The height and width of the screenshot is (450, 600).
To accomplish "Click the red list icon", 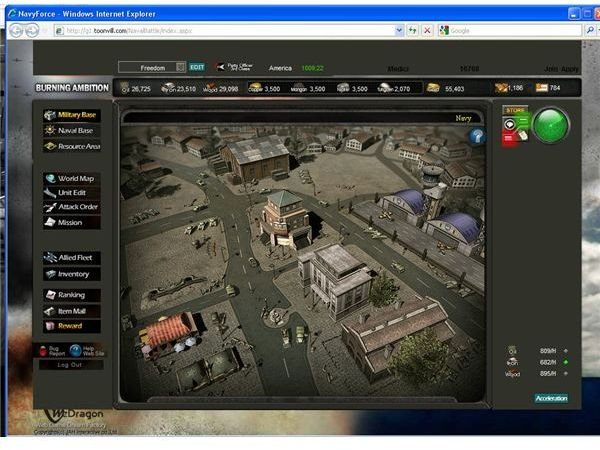I will point(509,137).
